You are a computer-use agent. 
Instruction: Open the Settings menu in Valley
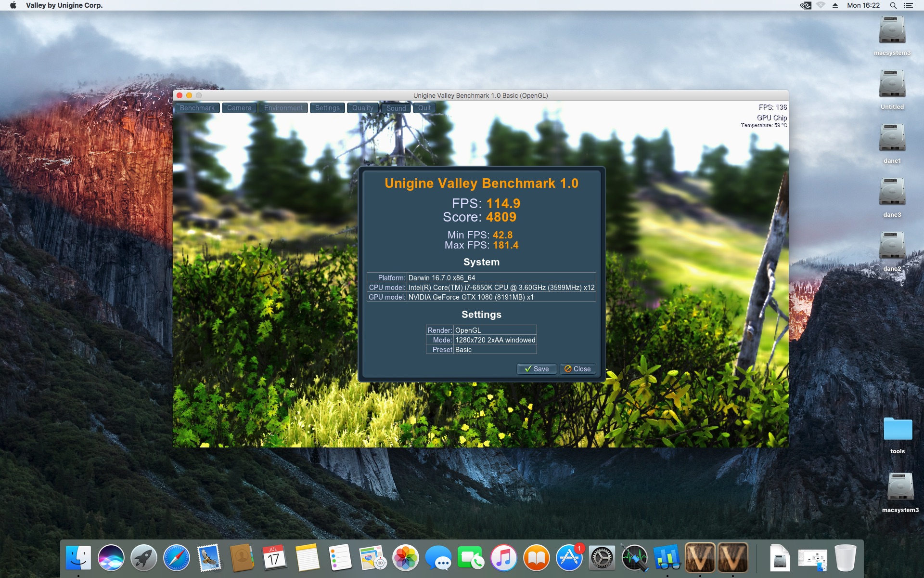coord(327,108)
